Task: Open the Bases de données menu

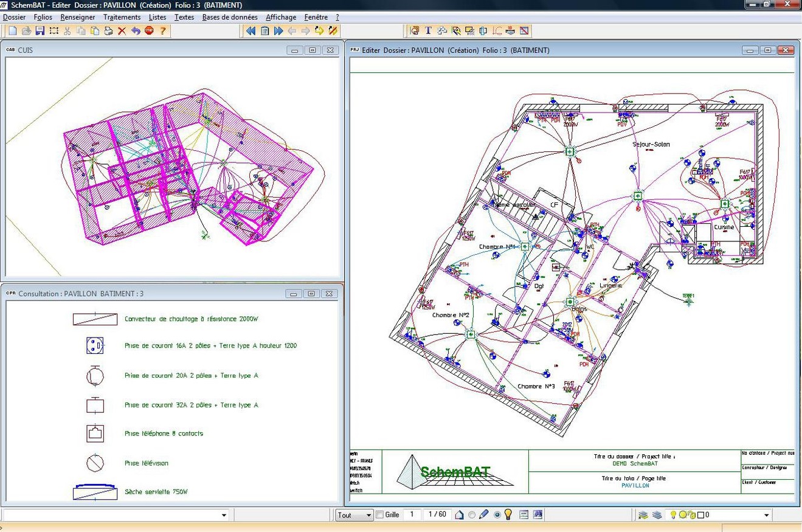Action: click(x=230, y=17)
